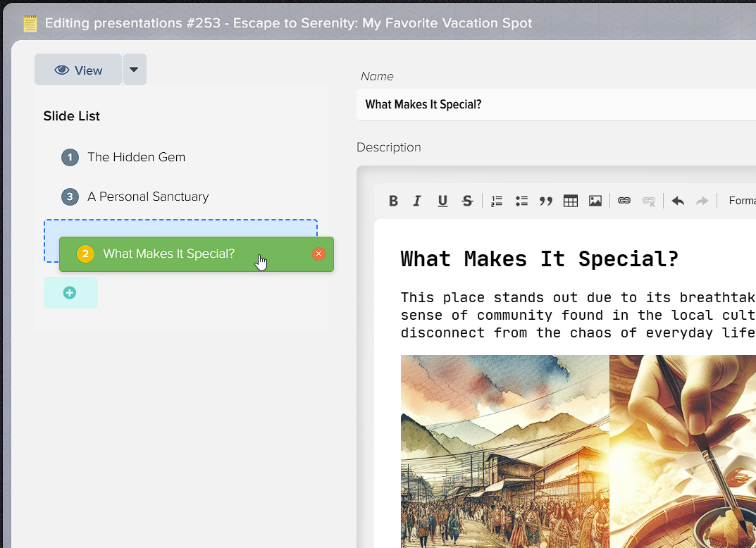
Task: Click the View button
Action: coord(78,70)
